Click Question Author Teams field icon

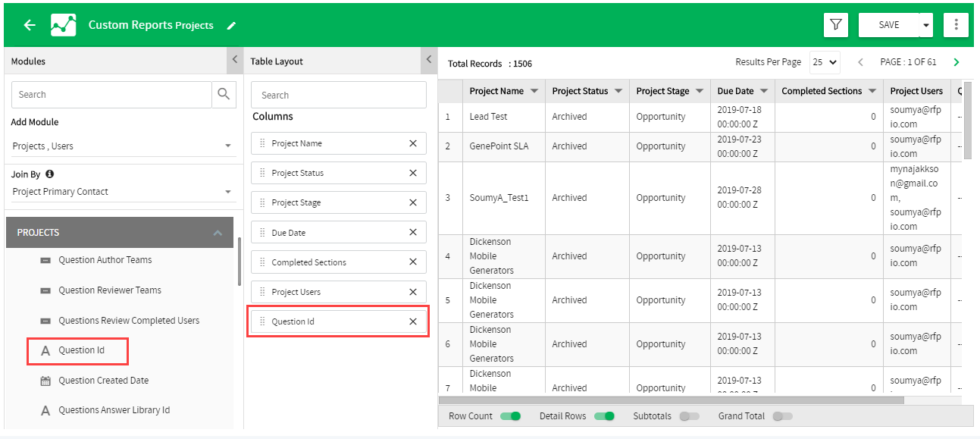45,260
